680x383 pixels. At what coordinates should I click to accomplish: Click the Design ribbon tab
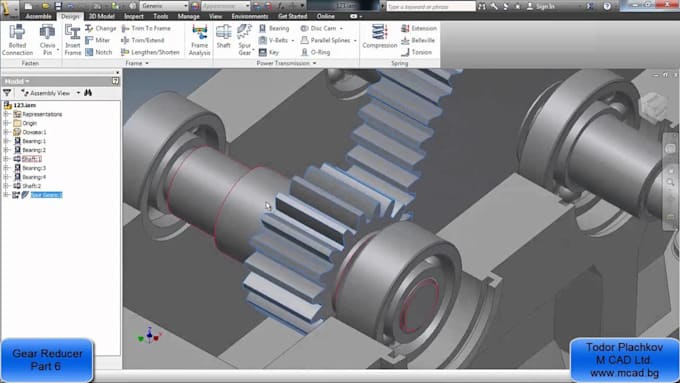tap(70, 16)
